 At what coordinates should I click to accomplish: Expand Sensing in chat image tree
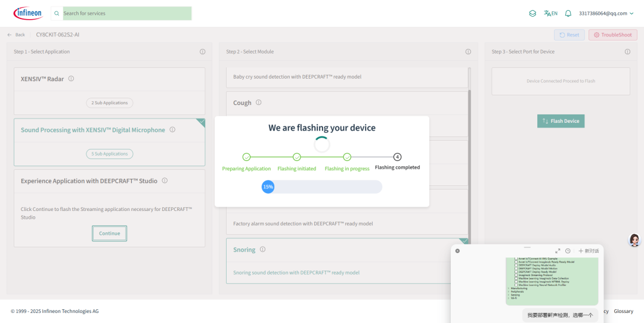pos(509,294)
